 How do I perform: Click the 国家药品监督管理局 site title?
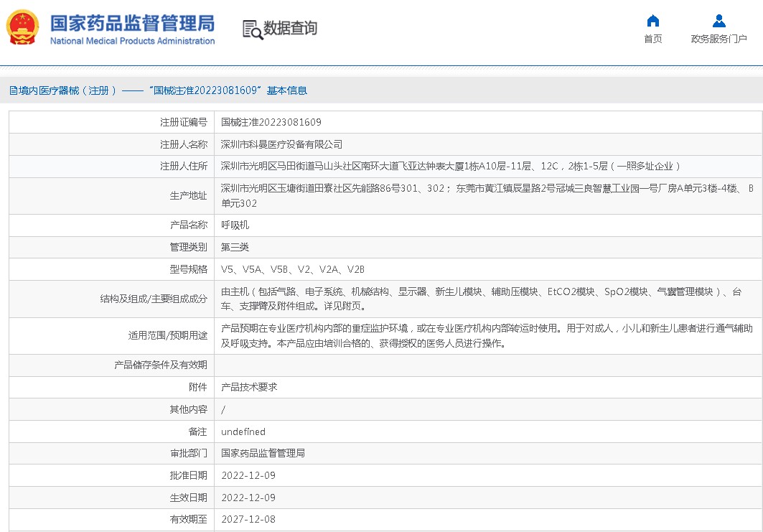[132, 24]
